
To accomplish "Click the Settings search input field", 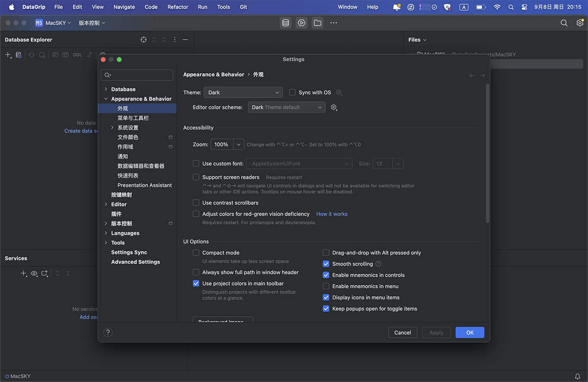I will (x=137, y=75).
